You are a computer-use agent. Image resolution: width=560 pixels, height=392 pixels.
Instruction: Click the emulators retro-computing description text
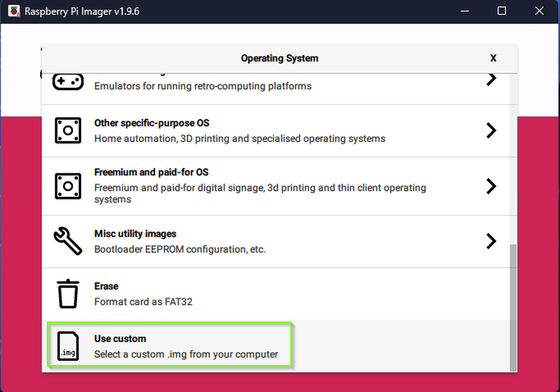[x=203, y=86]
